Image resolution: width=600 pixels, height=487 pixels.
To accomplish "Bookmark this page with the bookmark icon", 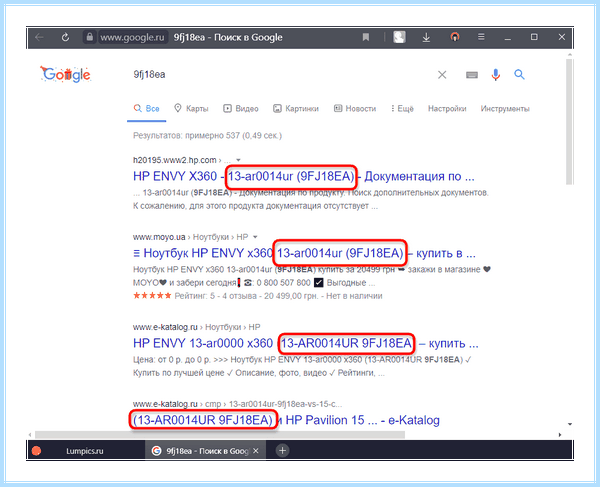I will pyautogui.click(x=366, y=37).
